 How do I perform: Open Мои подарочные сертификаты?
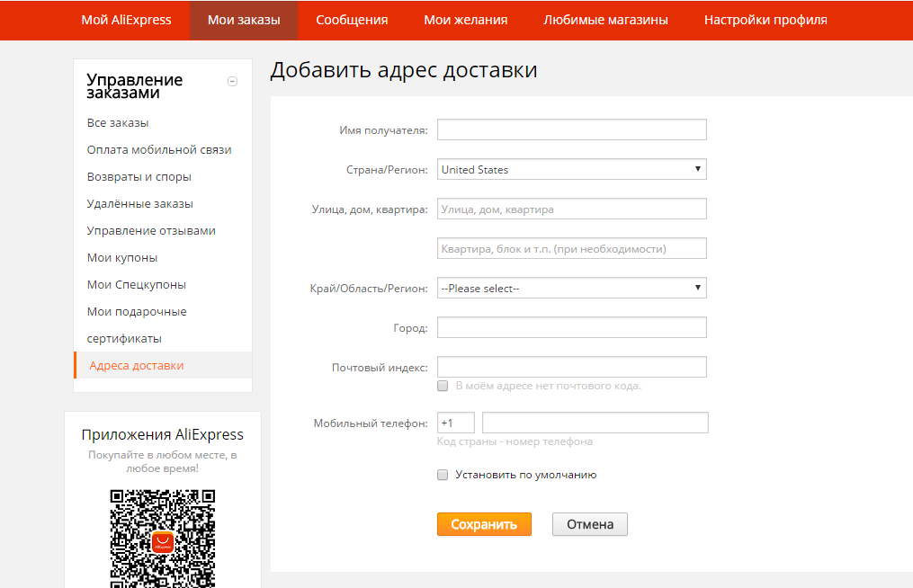tap(137, 325)
